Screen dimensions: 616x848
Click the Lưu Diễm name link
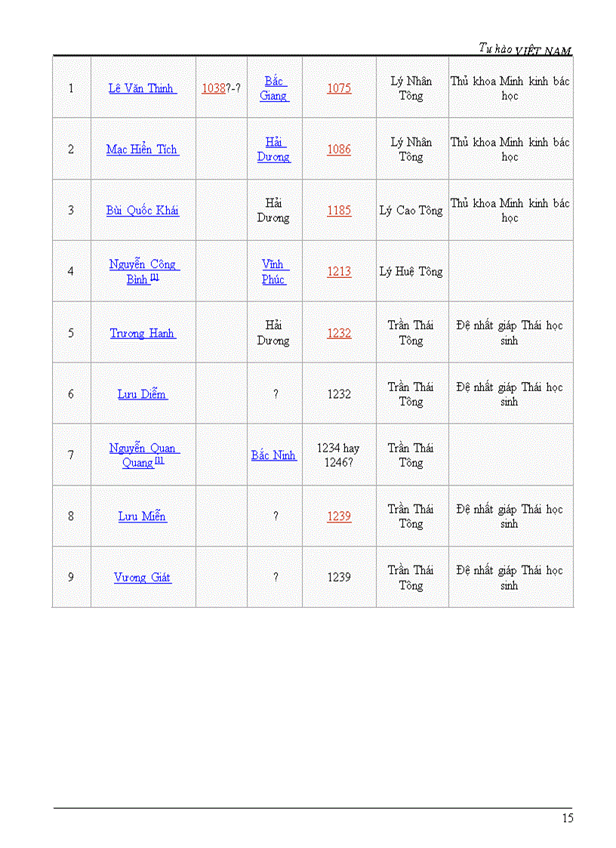coord(142,394)
